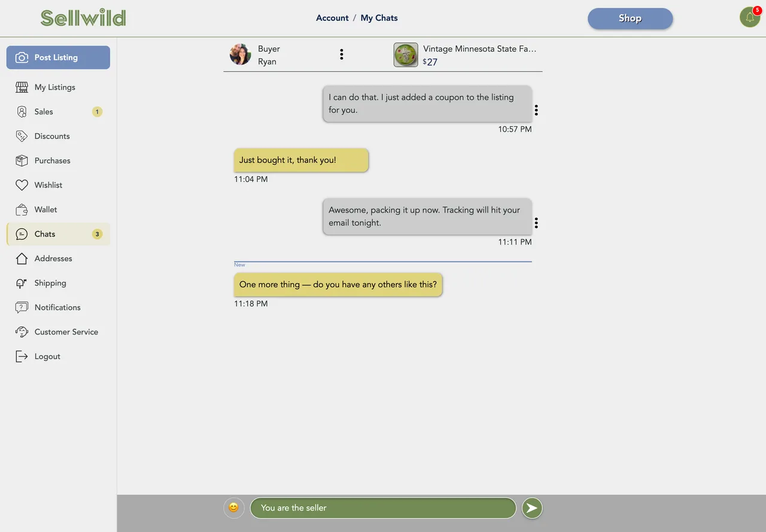This screenshot has width=766, height=532.
Task: Click the storefront icon for My Listings
Action: point(22,87)
